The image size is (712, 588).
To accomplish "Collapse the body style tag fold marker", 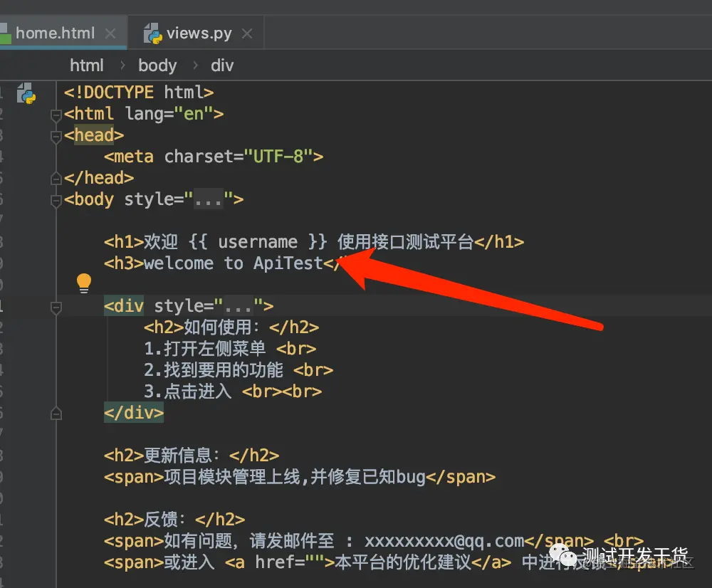I will tap(56, 200).
